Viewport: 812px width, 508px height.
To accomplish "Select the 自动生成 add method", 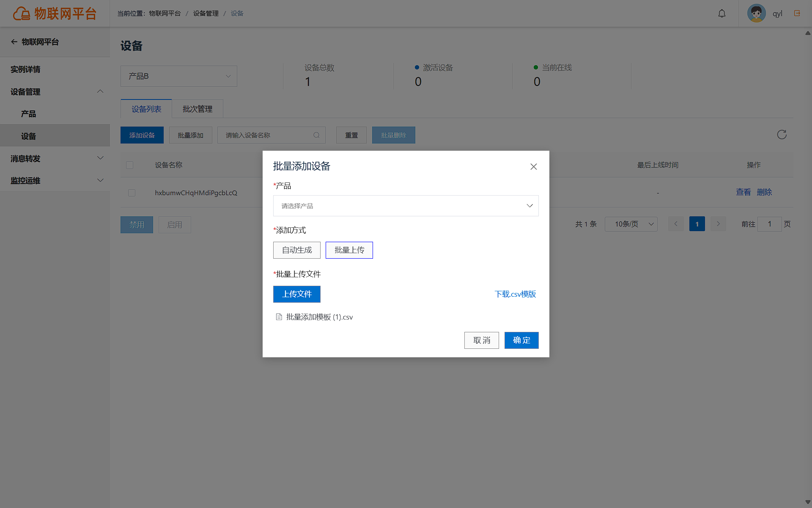I will [297, 250].
